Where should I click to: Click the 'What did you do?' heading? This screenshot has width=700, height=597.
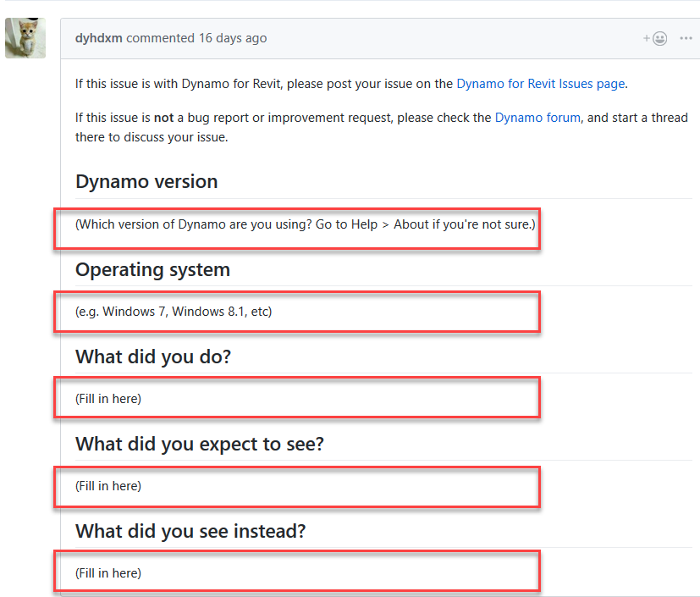click(x=152, y=357)
